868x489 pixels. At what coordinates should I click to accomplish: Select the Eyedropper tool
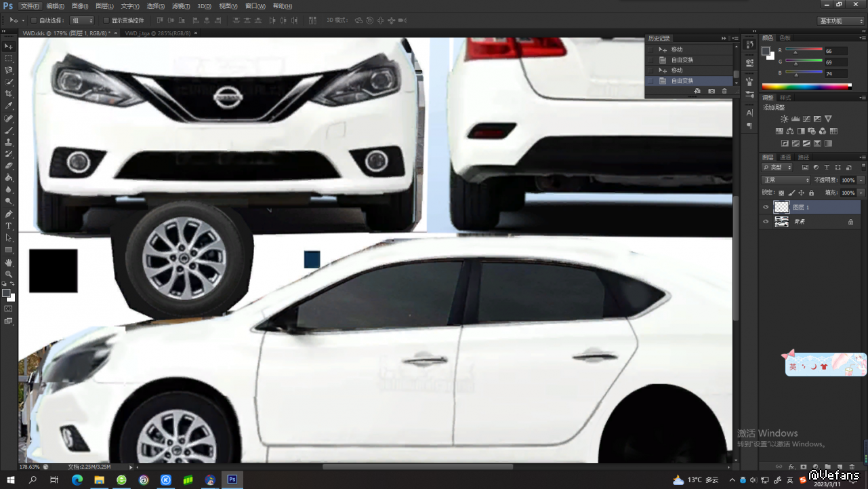coord(9,106)
